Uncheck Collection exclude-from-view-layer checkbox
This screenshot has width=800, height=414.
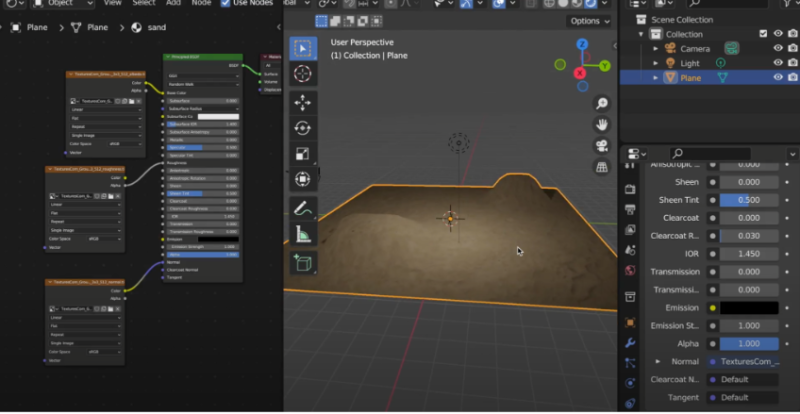[763, 34]
